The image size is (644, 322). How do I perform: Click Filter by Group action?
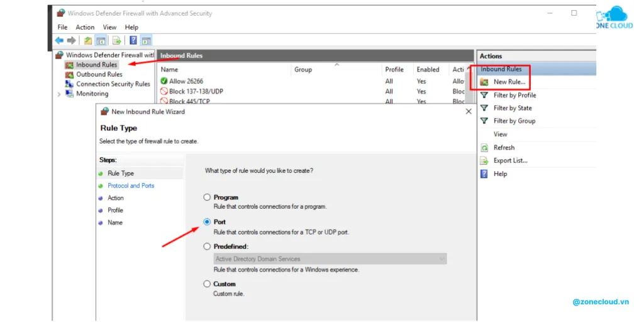pyautogui.click(x=514, y=121)
